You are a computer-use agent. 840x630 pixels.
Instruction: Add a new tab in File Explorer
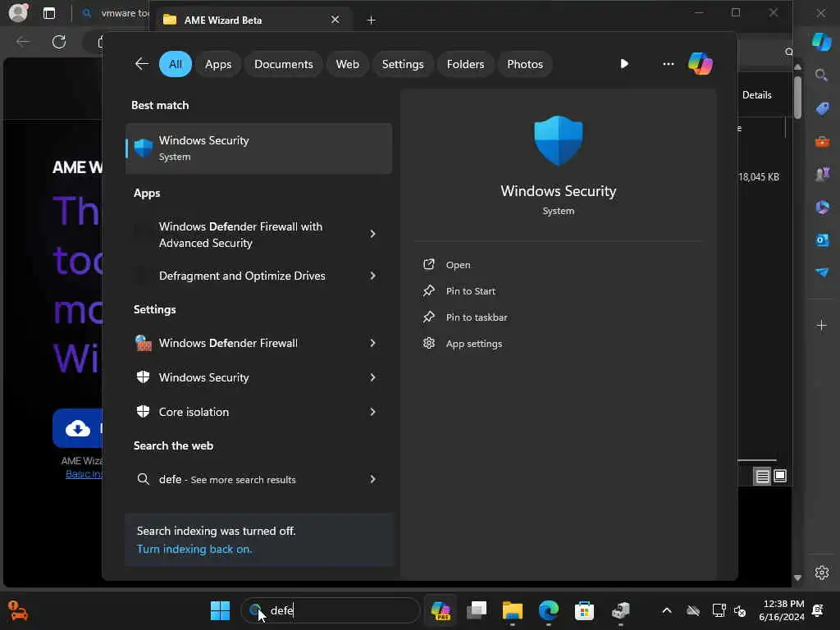pos(371,20)
